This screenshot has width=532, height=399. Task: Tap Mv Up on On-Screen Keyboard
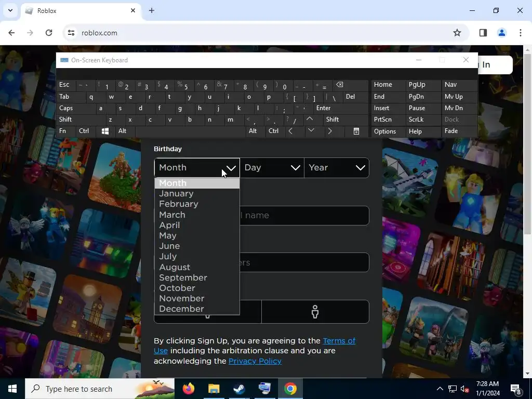(459, 97)
